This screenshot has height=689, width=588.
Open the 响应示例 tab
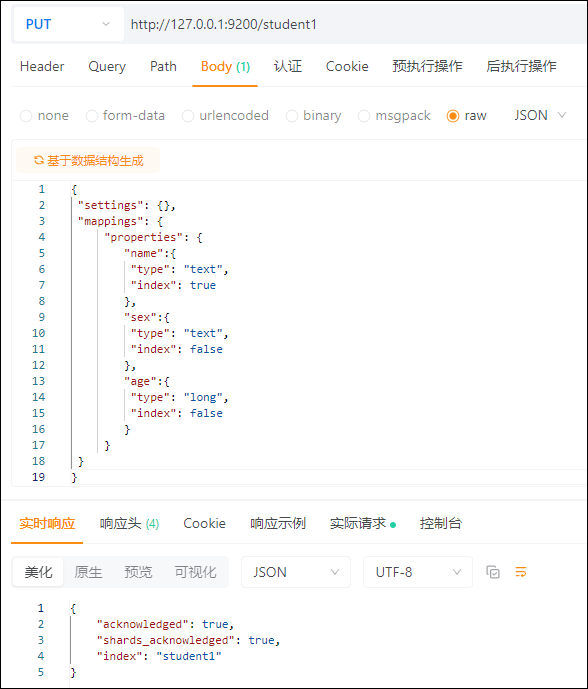pyautogui.click(x=278, y=523)
